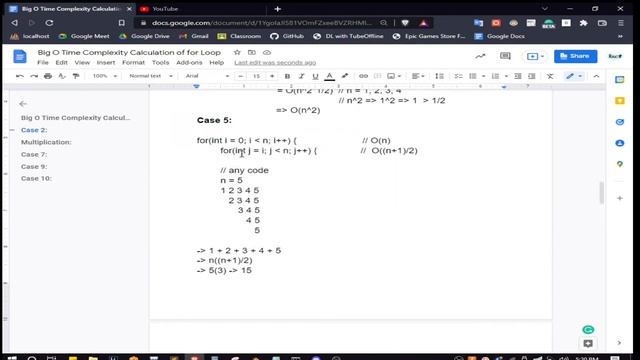Screen dimensions: 640x360
Task: Open the Keep side panel icon
Action: tap(620, 101)
